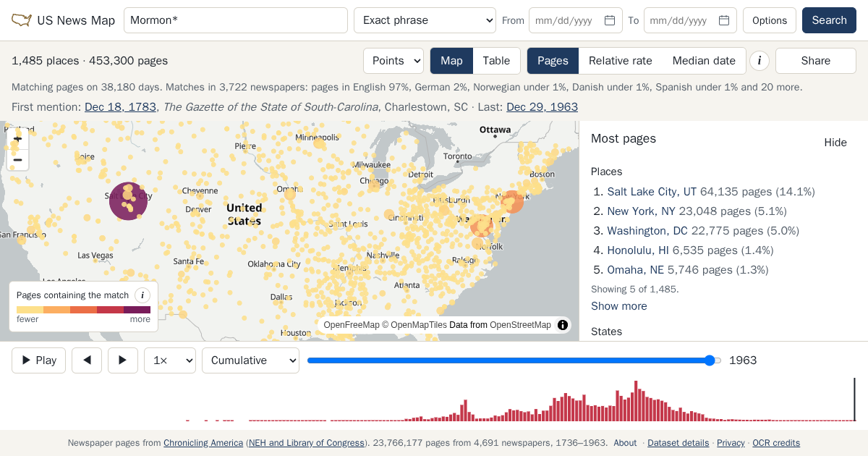
Task: Hide the Most pages panel
Action: pyautogui.click(x=835, y=143)
